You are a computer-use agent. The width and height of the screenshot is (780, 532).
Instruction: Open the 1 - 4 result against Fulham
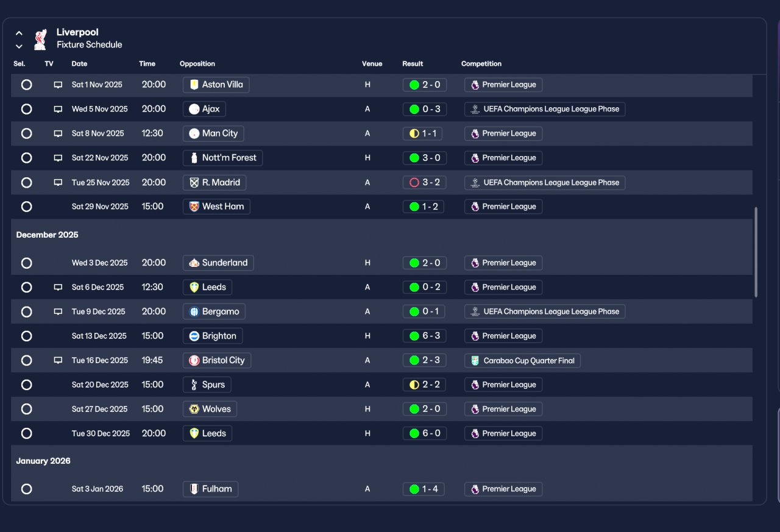pyautogui.click(x=424, y=489)
